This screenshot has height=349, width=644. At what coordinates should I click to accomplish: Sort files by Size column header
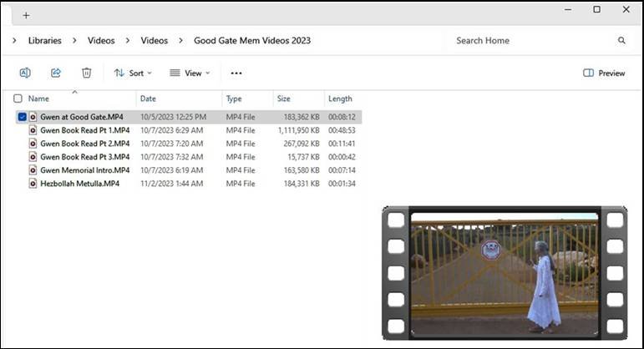(x=283, y=99)
